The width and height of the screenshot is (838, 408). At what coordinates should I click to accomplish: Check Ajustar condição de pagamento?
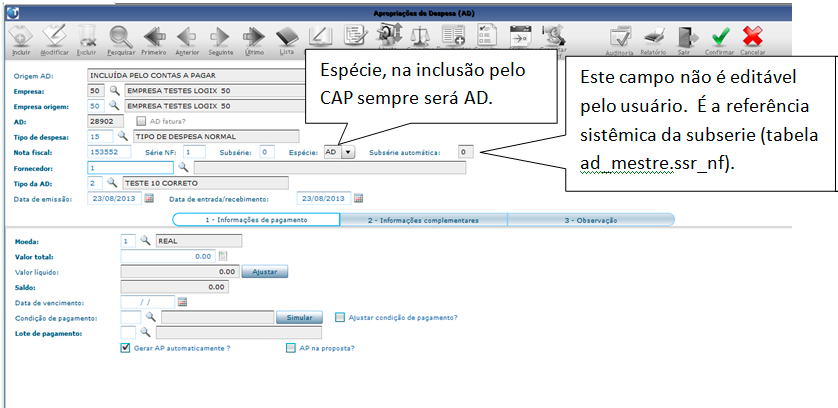tap(340, 317)
